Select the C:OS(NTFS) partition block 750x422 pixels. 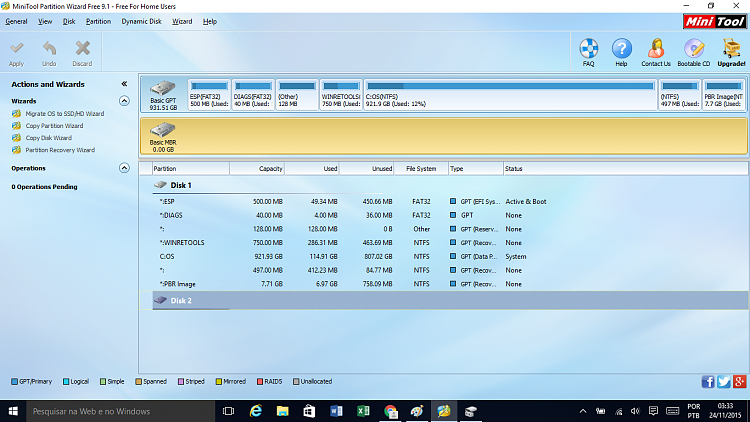510,95
